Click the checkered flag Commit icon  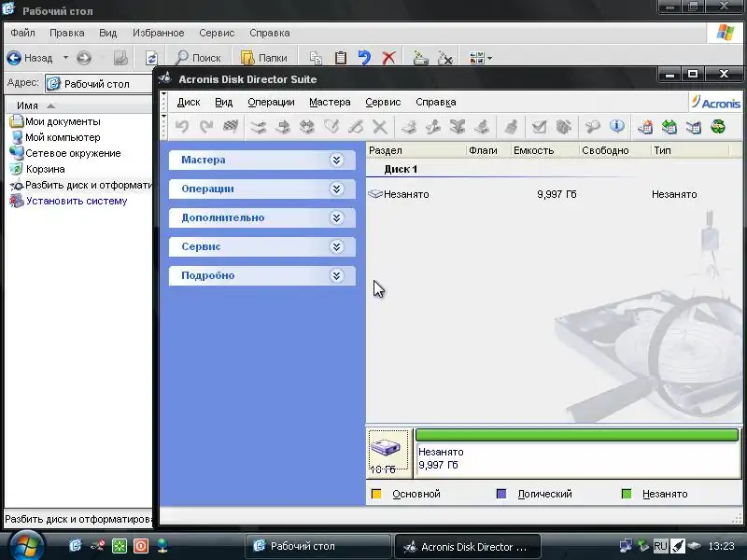tap(231, 127)
